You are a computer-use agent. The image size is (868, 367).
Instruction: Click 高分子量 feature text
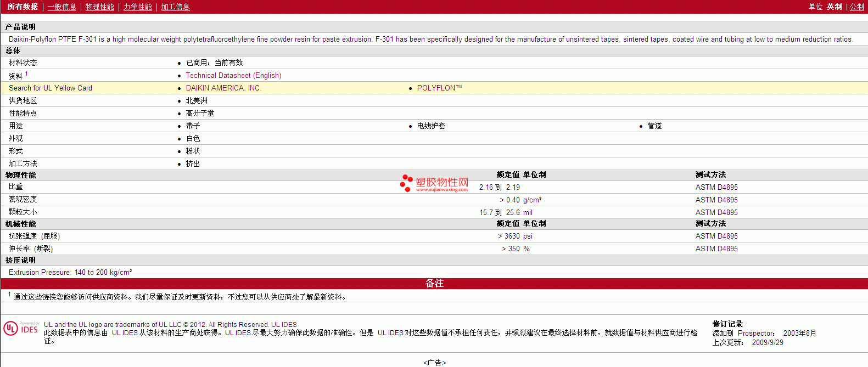(200, 113)
